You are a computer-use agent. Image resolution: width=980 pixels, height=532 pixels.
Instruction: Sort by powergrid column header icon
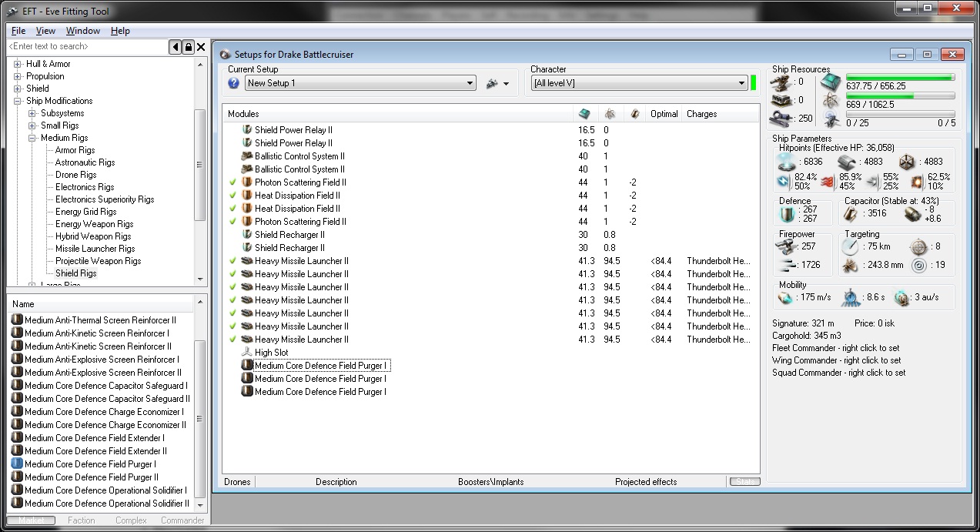[610, 114]
